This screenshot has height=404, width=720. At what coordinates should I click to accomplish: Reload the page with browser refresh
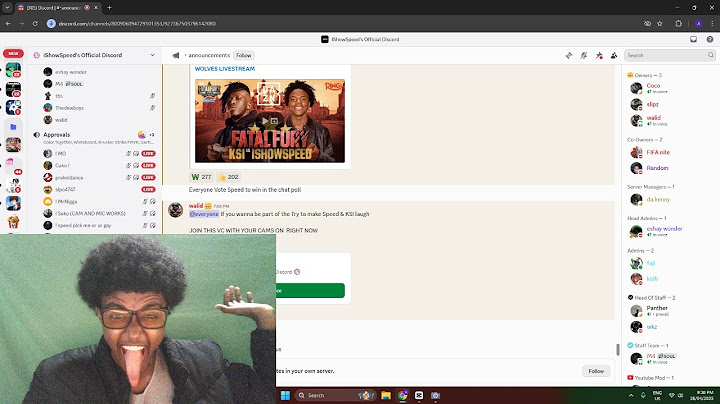(35, 23)
